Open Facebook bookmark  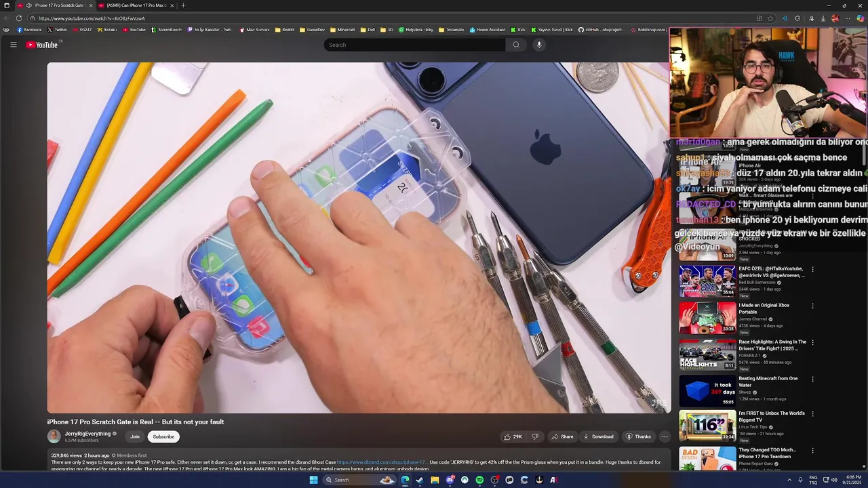pos(29,30)
